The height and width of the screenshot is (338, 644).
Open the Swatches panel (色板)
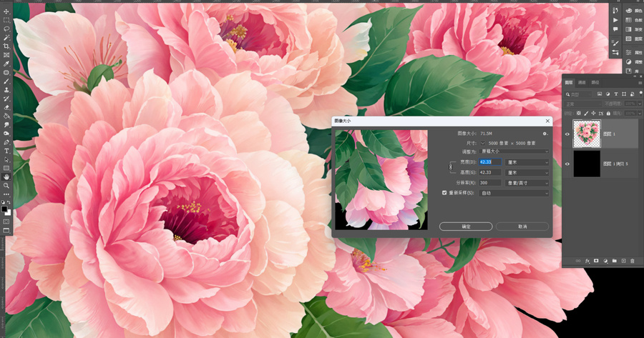[633, 20]
